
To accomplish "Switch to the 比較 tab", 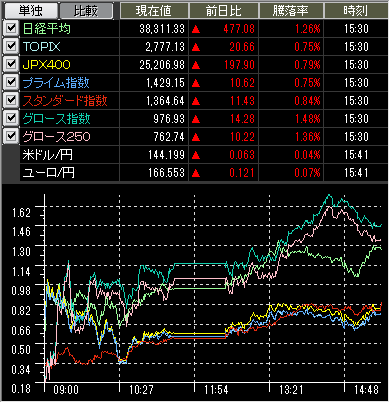I will tap(86, 11).
